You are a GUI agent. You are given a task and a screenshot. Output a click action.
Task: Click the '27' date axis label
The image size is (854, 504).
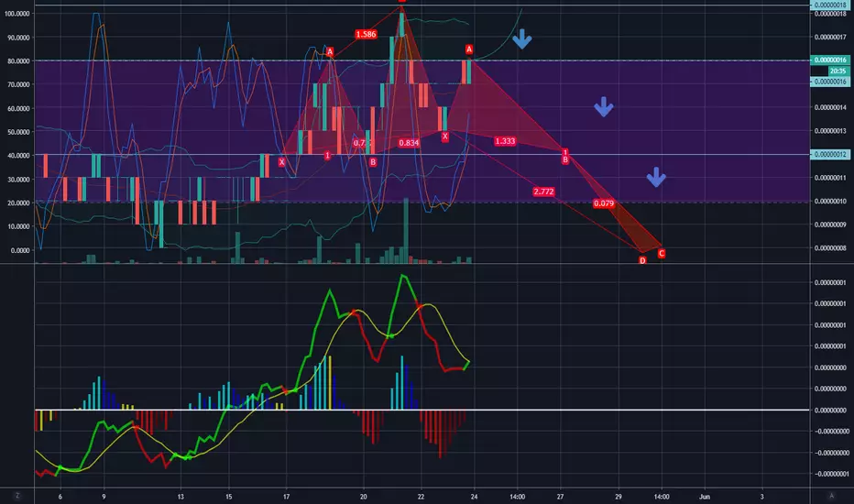(x=560, y=497)
